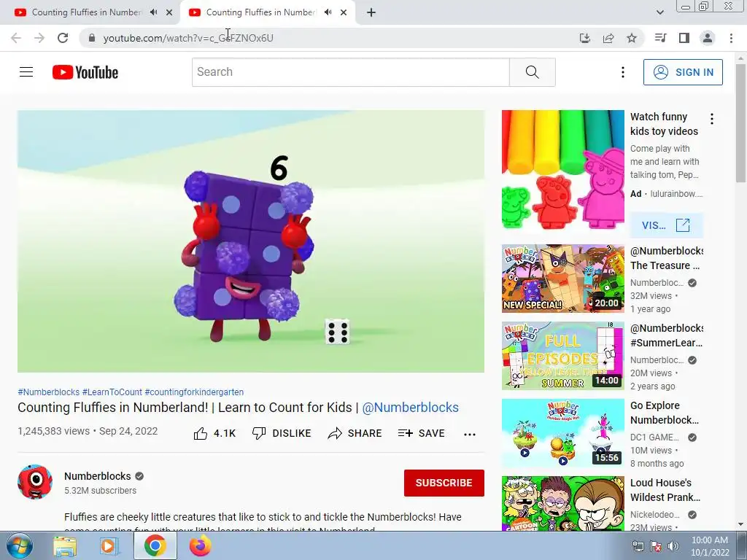Click the '5.32M subscribers' text
Screen dimensions: 747x560
[100, 491]
